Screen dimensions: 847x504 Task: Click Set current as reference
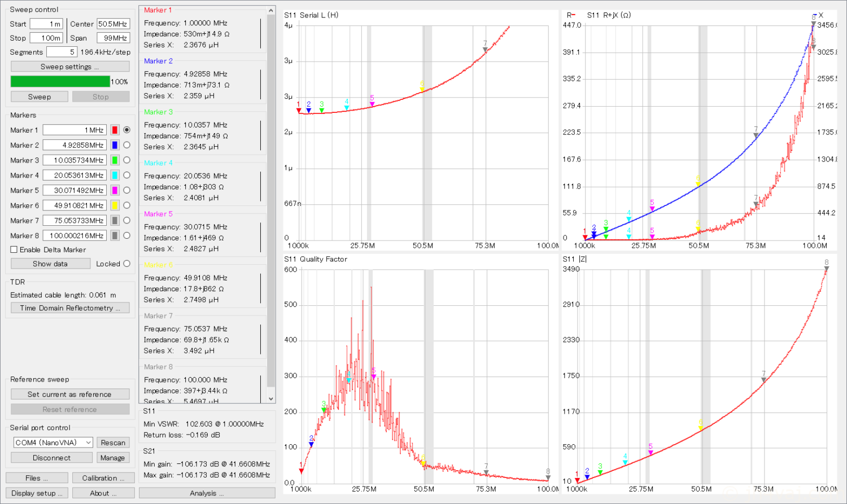70,395
